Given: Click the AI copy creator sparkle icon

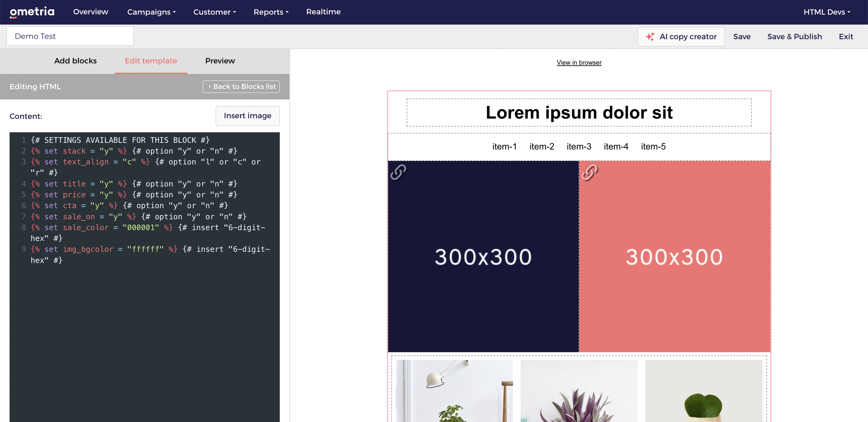Looking at the screenshot, I should (650, 36).
